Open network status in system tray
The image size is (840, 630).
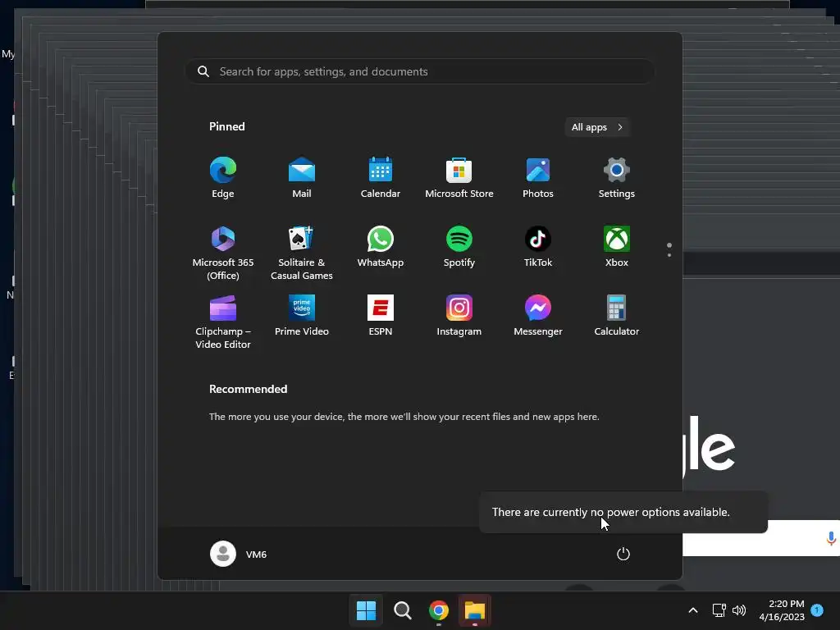pyautogui.click(x=719, y=610)
